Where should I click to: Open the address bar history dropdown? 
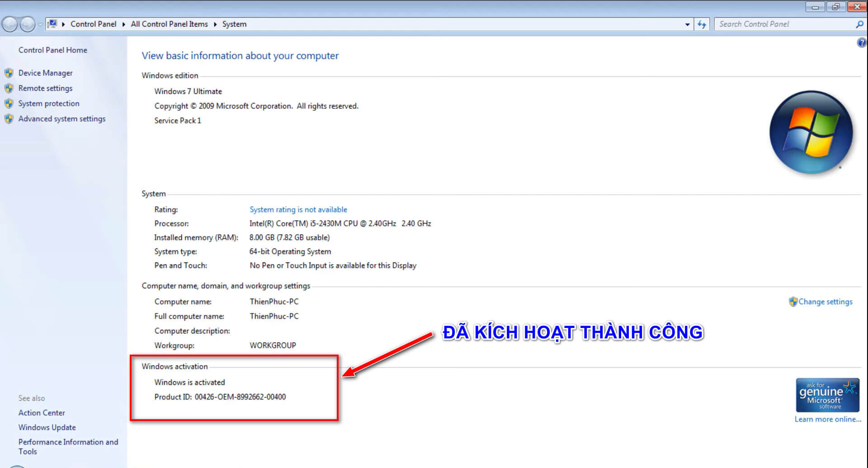687,24
